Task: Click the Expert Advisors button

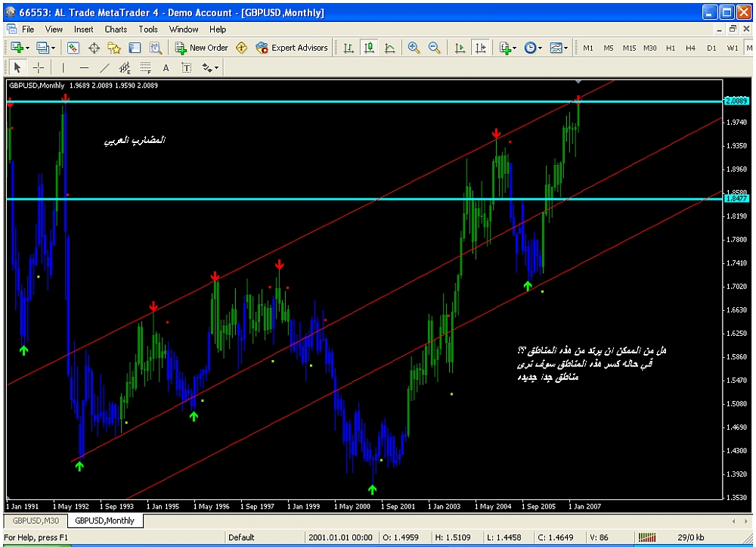Action: pos(292,48)
